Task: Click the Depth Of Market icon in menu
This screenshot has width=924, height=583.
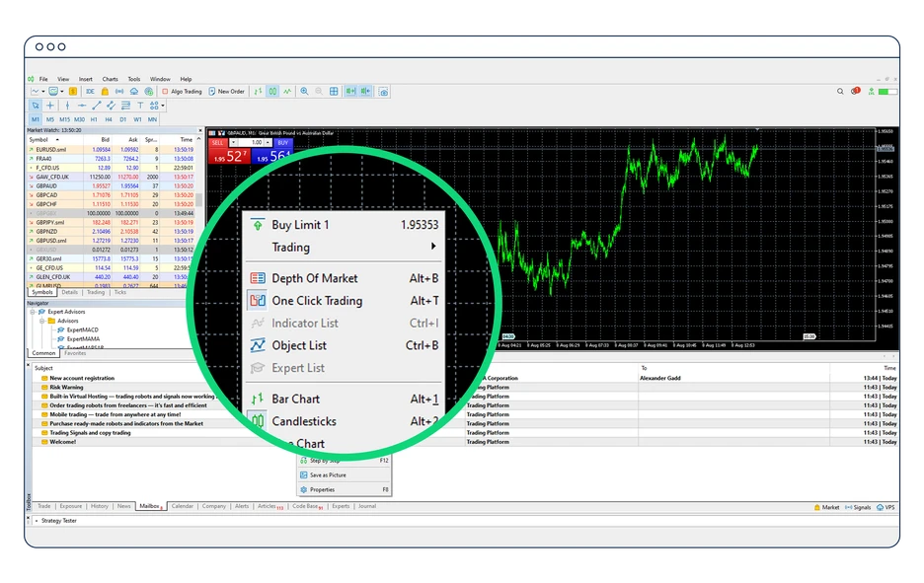Action: 258,278
